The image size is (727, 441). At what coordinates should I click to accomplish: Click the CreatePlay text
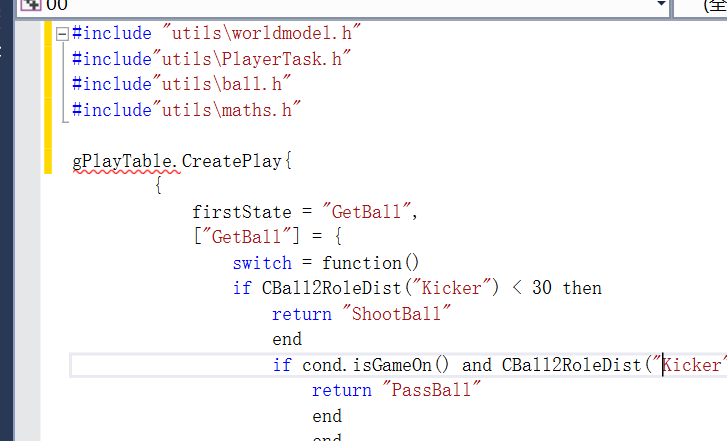point(231,161)
